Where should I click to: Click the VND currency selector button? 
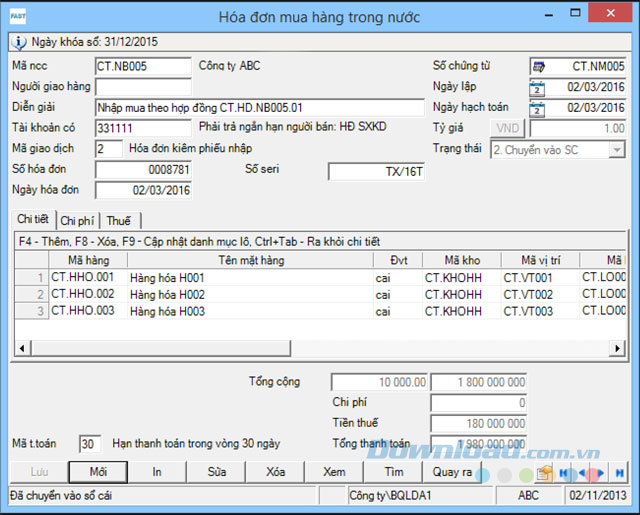pos(507,128)
